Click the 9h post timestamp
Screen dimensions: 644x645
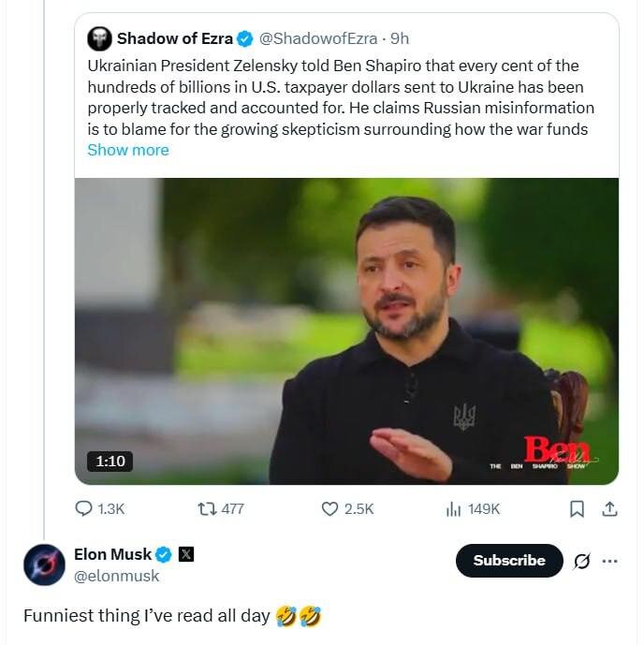400,38
